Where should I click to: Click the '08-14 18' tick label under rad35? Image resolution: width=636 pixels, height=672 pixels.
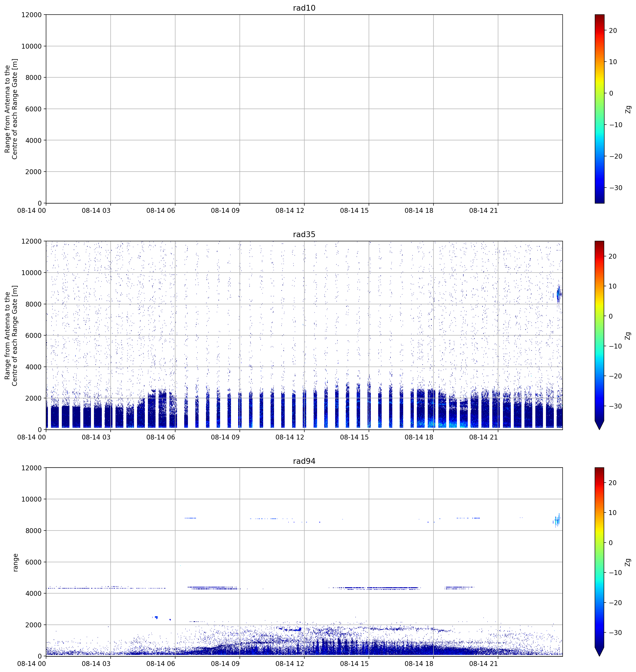click(x=419, y=437)
